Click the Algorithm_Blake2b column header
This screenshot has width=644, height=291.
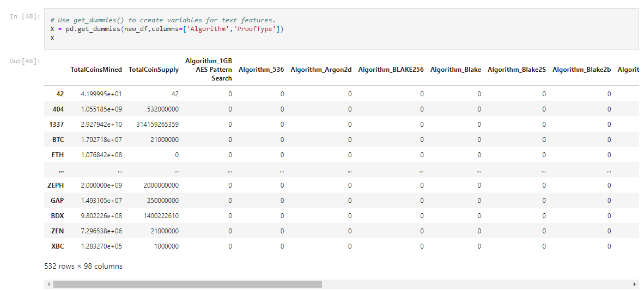pyautogui.click(x=581, y=70)
